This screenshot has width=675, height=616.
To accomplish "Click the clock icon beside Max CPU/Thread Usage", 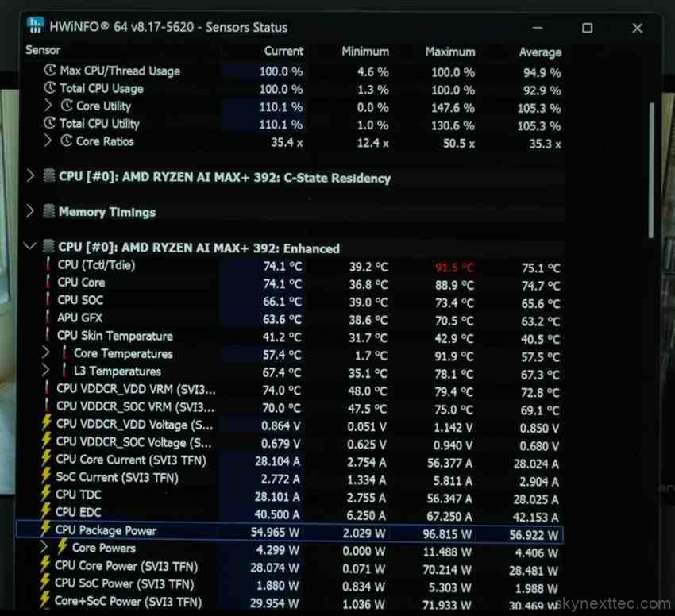I will click(51, 71).
